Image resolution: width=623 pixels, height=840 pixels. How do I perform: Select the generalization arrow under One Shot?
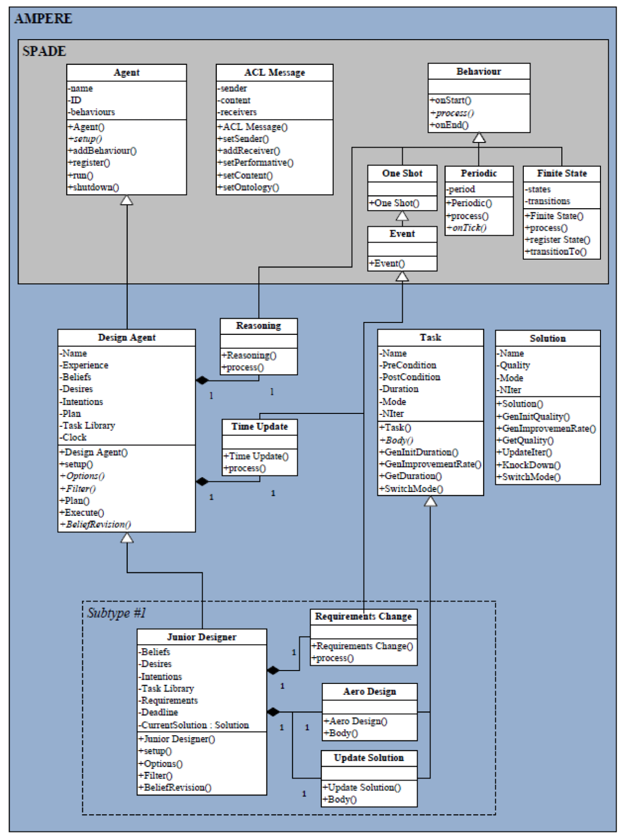pos(402,216)
